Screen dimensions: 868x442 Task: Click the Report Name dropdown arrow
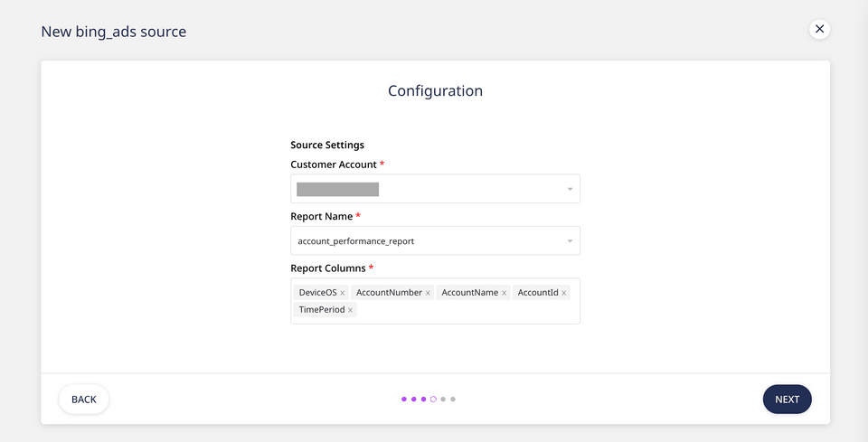coord(570,241)
